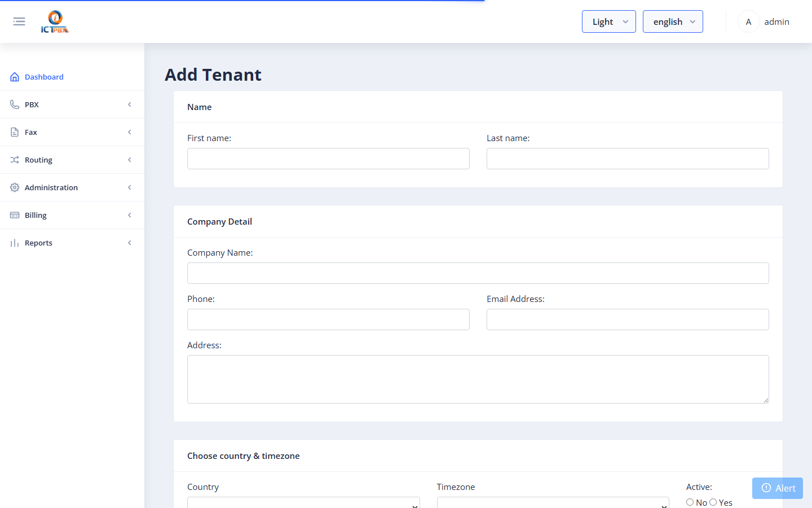Click the admin username link
Image resolution: width=812 pixels, height=508 pixels.
point(776,21)
